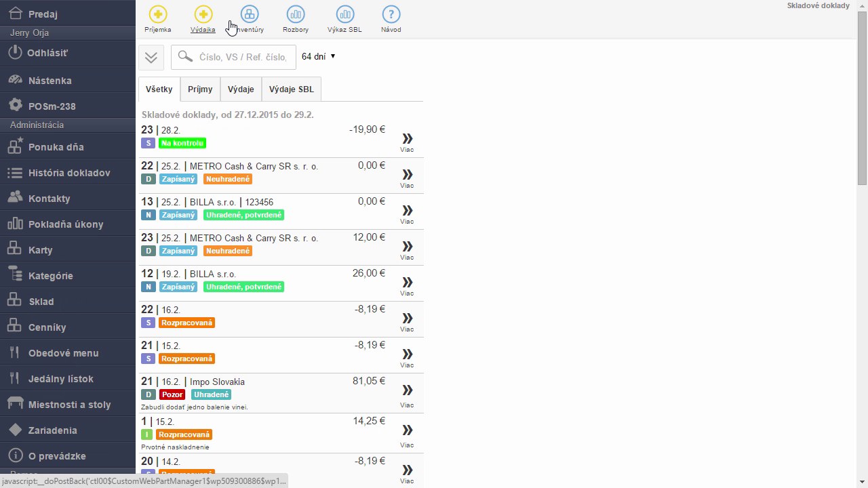Open the 64 dní period dropdown
The height and width of the screenshot is (488, 868).
point(319,57)
